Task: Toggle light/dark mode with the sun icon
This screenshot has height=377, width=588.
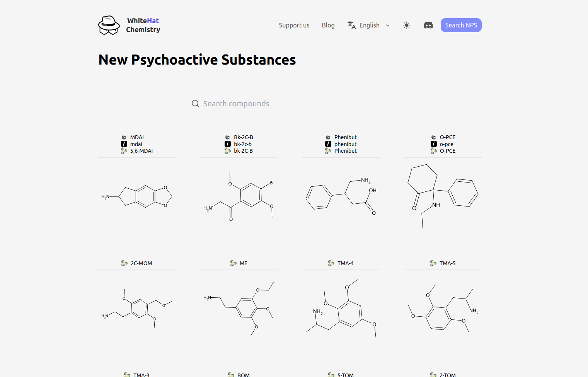Action: 406,25
